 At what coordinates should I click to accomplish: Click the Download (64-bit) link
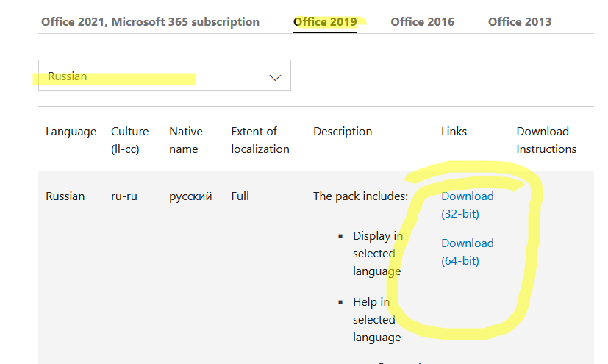468,251
